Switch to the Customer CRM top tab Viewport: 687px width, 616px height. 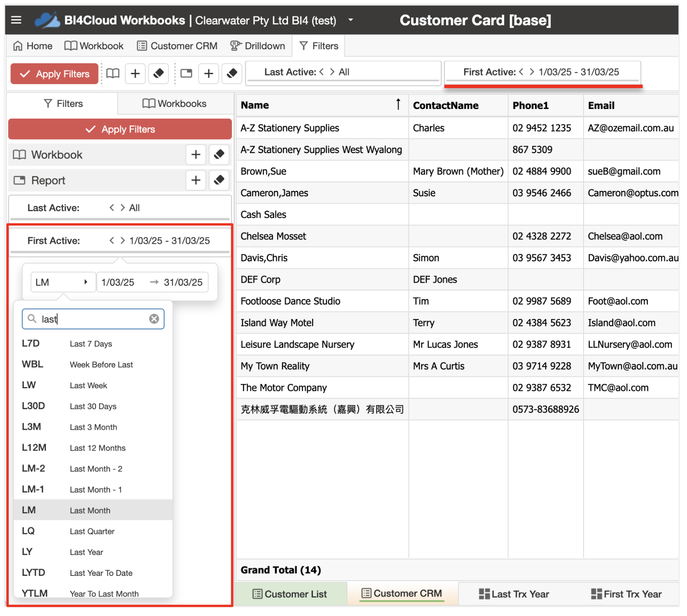177,46
